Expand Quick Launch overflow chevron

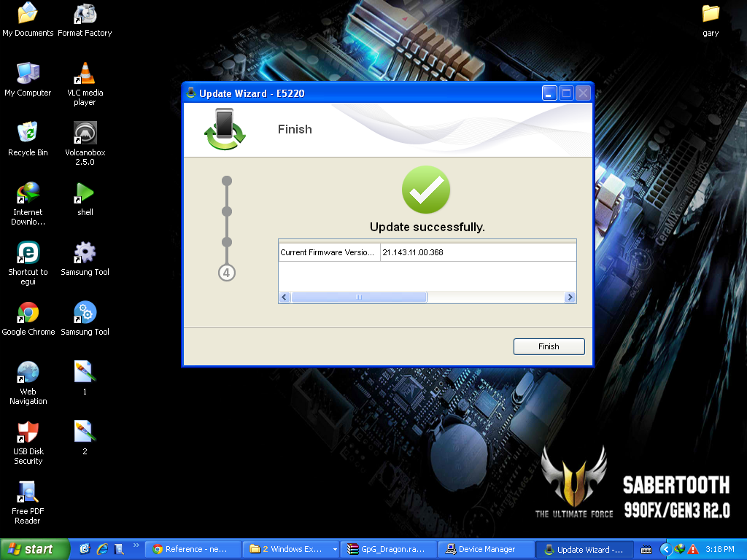[x=136, y=545]
